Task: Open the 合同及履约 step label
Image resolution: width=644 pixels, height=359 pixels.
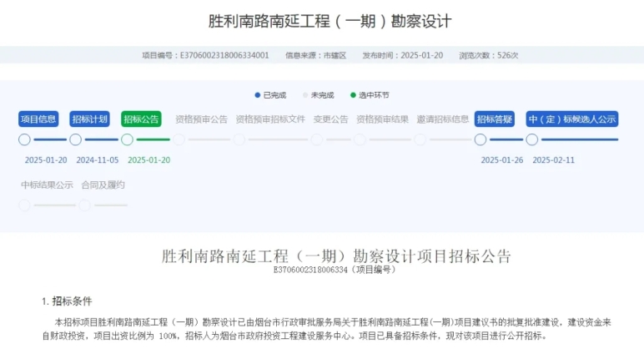Action: pos(103,185)
